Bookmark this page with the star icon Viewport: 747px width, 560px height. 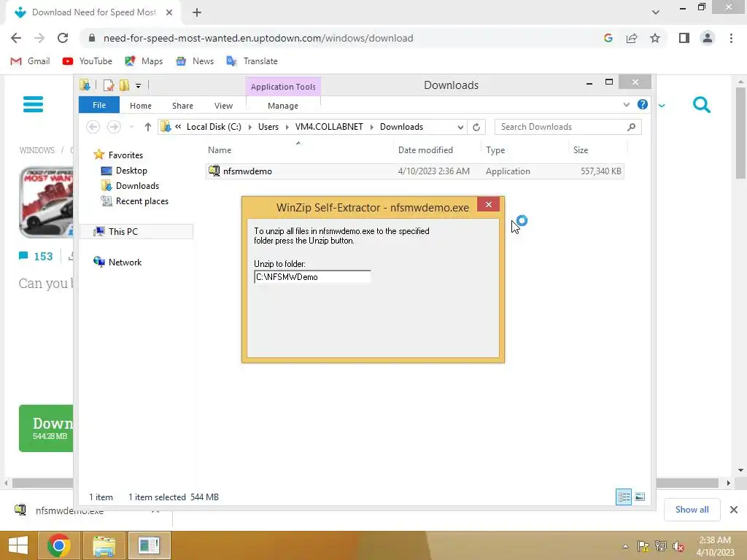pyautogui.click(x=655, y=38)
